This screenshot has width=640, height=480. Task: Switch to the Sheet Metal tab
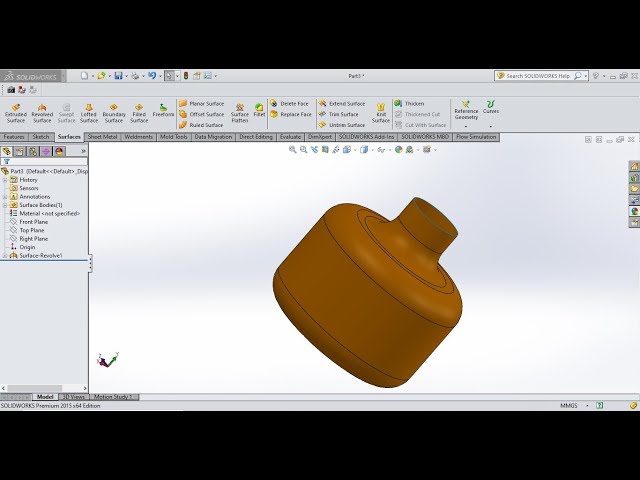pyautogui.click(x=102, y=137)
